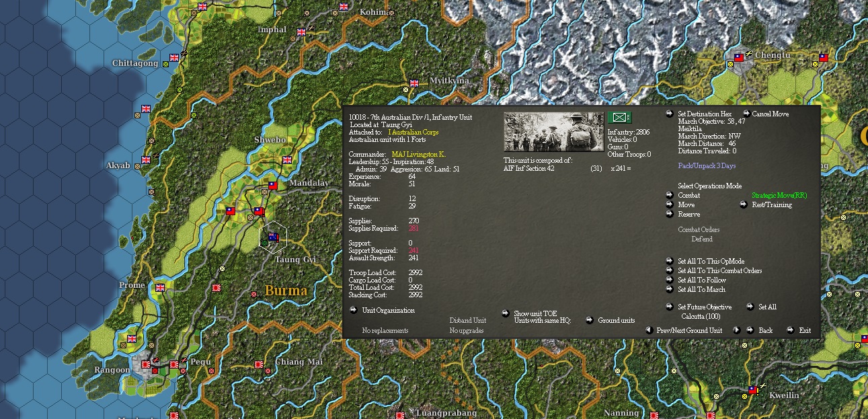Image resolution: width=868 pixels, height=419 pixels.
Task: Click the Chengtu city label
Action: tap(773, 55)
